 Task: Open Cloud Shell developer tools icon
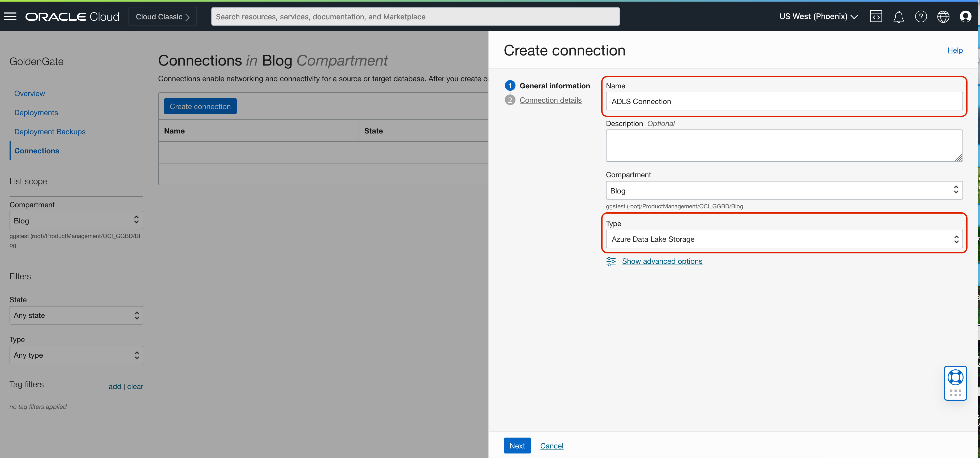click(x=876, y=16)
